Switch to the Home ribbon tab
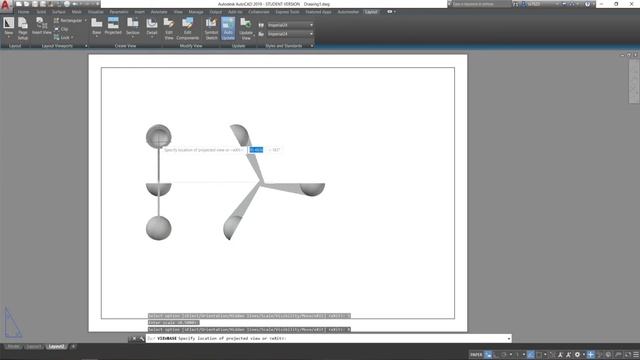640x360 pixels. [23, 12]
